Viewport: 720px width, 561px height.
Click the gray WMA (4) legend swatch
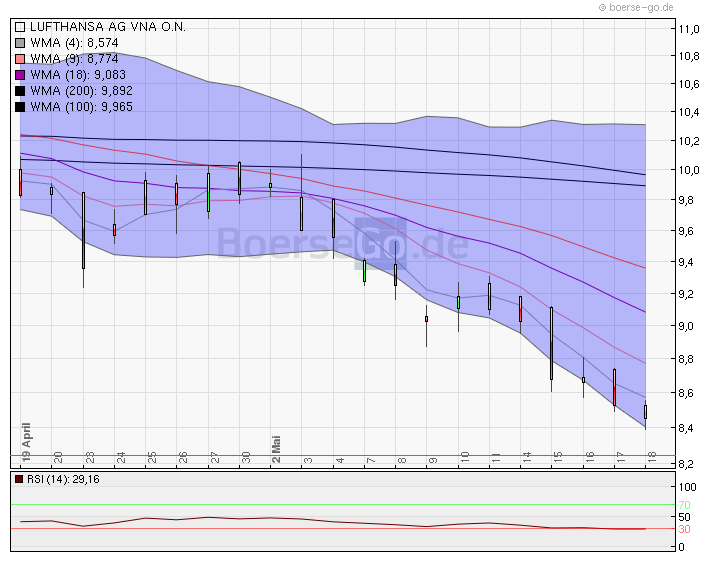coord(20,43)
